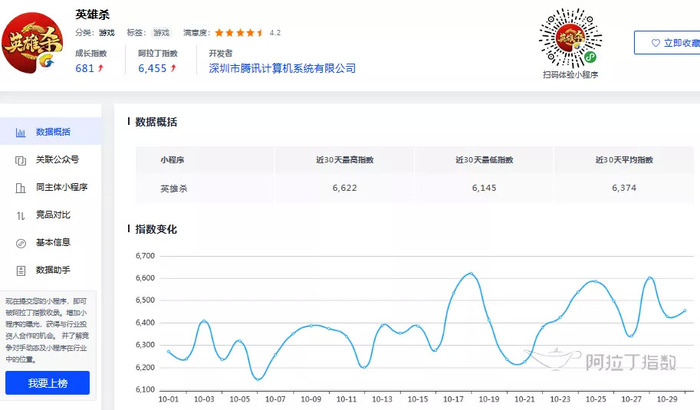Click the lowest index value 6,145
The image size is (700, 410).
(x=484, y=188)
